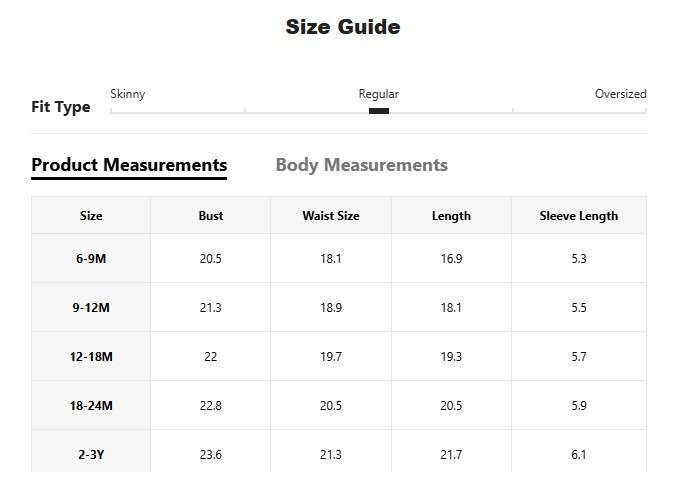
Task: Switch to the Body Measurements tab
Action: pyautogui.click(x=361, y=165)
